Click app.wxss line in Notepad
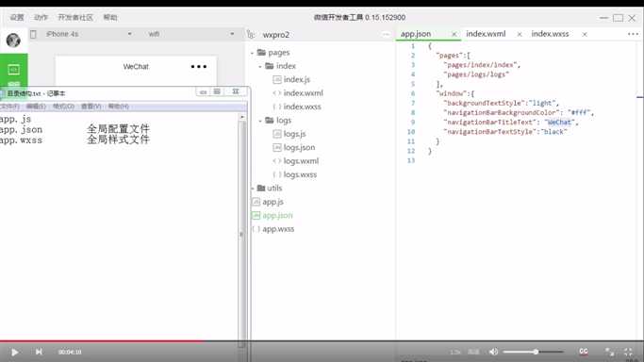This screenshot has height=362, width=644. tap(22, 140)
